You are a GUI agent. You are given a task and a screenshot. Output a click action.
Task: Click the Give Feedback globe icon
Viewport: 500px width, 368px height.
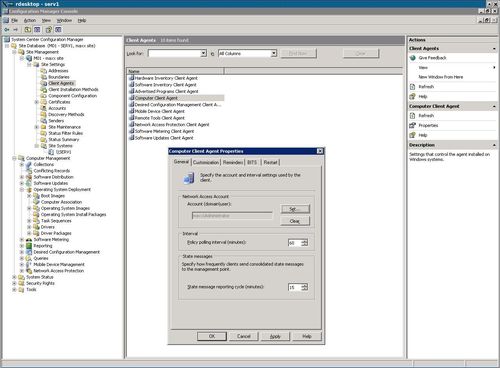pos(413,58)
